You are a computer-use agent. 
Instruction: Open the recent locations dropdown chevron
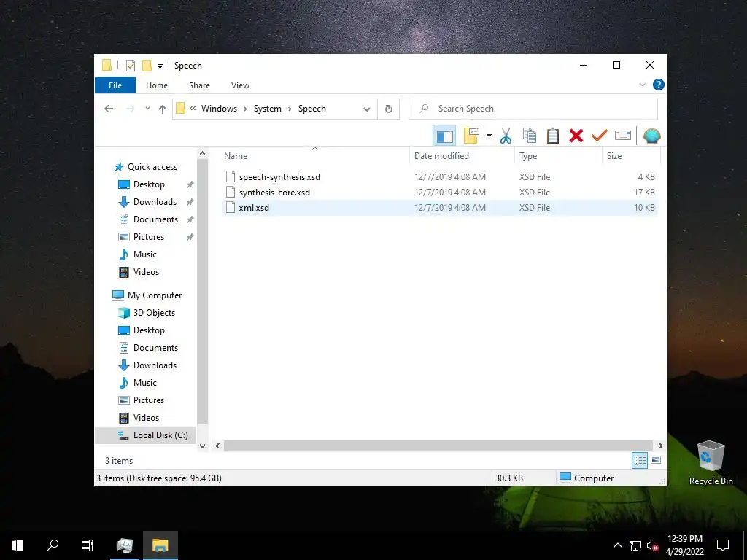(147, 109)
